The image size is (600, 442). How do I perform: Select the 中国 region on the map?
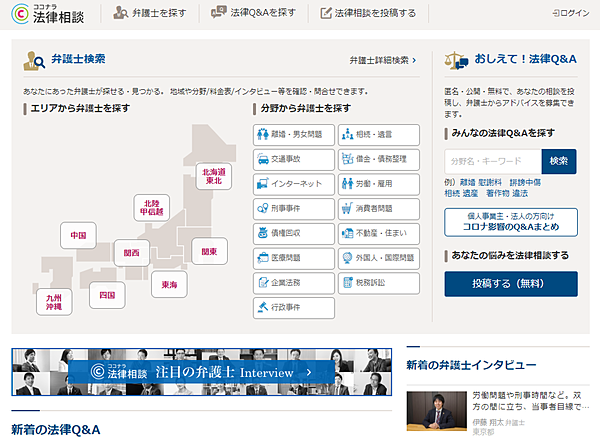pos(78,235)
